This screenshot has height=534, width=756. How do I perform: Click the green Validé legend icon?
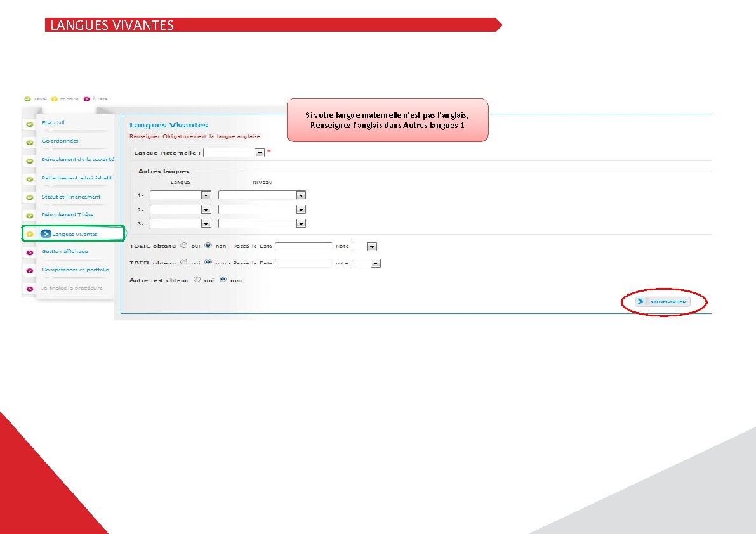pyautogui.click(x=27, y=99)
